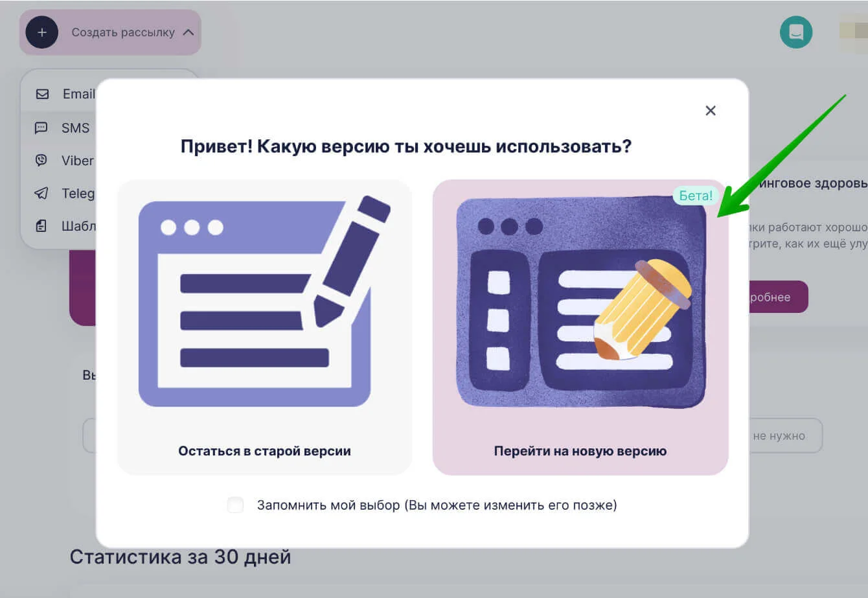The width and height of the screenshot is (868, 598).
Task: Click the old version editor illustration
Action: tap(264, 301)
